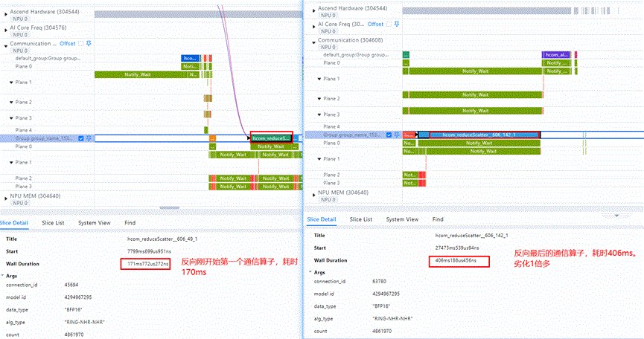Select the purple hcom_al... slice in right timeline
This screenshot has width=644, height=339.
(556, 54)
